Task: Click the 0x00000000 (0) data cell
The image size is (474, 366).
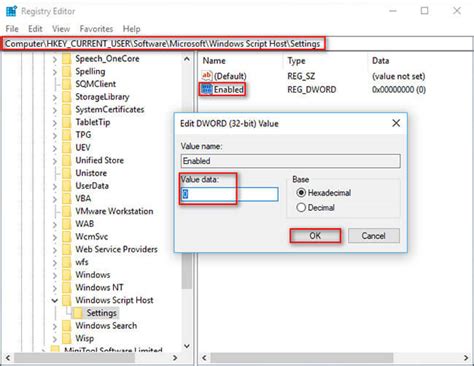Action: [x=399, y=90]
